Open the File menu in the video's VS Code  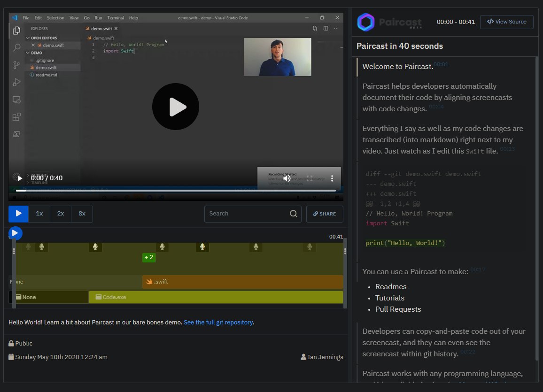(x=26, y=18)
